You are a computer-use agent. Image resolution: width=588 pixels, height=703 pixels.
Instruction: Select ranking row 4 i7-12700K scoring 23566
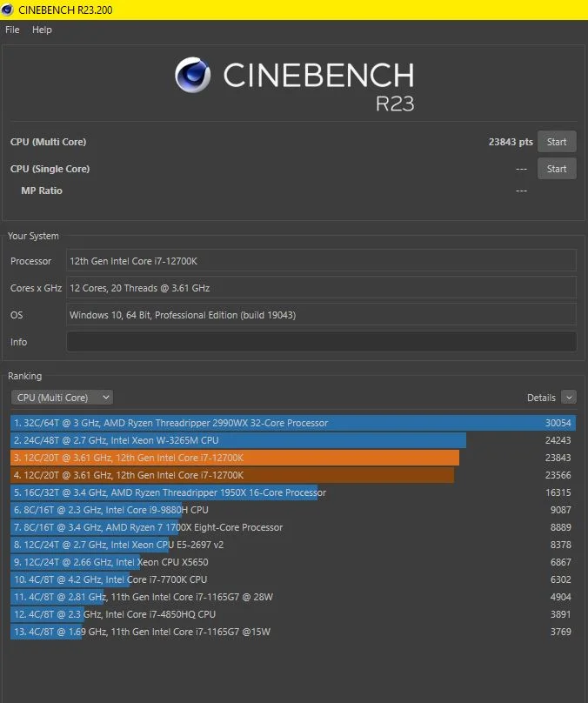(x=293, y=475)
